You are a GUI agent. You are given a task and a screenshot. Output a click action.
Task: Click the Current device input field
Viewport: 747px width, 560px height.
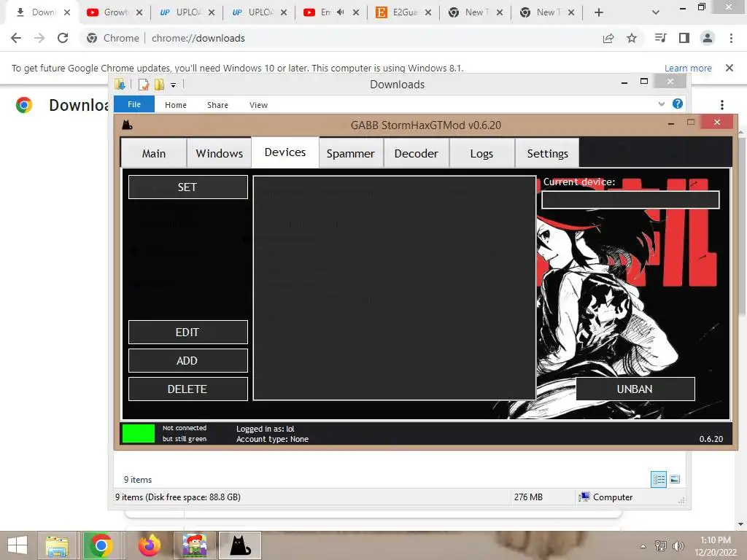coord(630,200)
